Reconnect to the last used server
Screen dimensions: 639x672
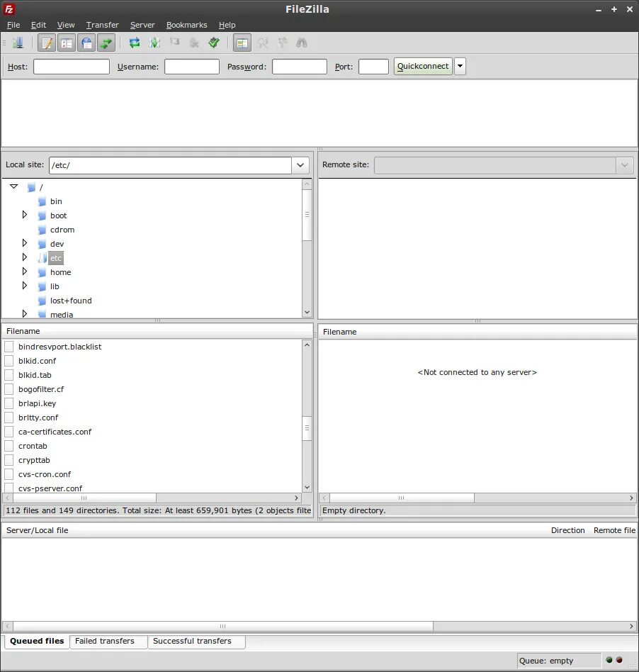click(214, 43)
